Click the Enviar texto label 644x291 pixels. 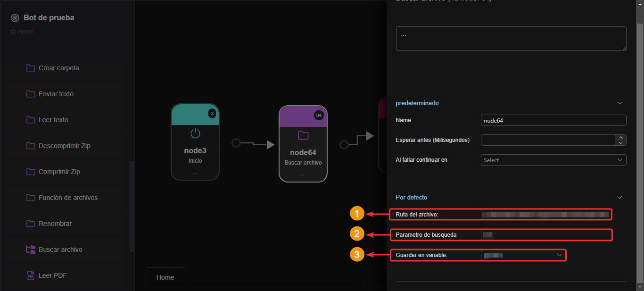click(x=56, y=94)
